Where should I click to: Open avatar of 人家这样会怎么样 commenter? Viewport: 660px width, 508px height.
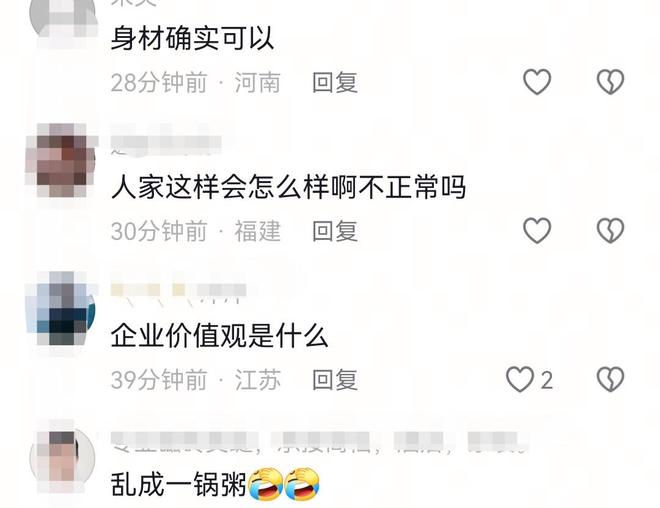pyautogui.click(x=62, y=160)
